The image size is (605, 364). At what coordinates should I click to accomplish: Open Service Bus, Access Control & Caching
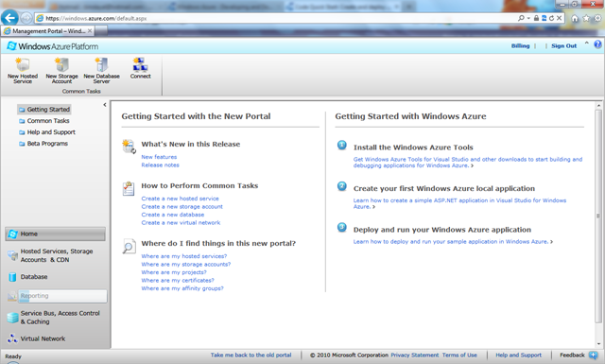tap(55, 318)
